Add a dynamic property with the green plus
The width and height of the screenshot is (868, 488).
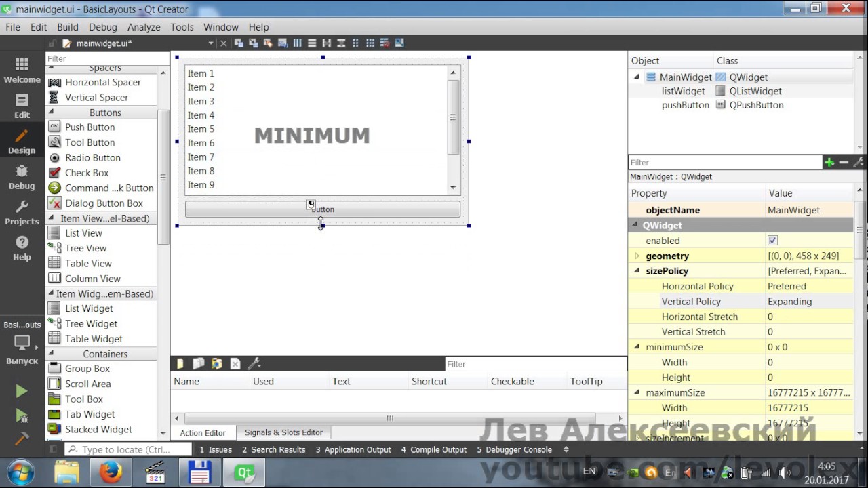(x=829, y=163)
